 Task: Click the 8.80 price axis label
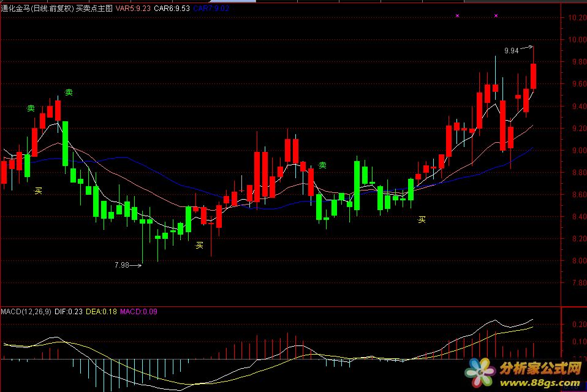click(x=579, y=173)
